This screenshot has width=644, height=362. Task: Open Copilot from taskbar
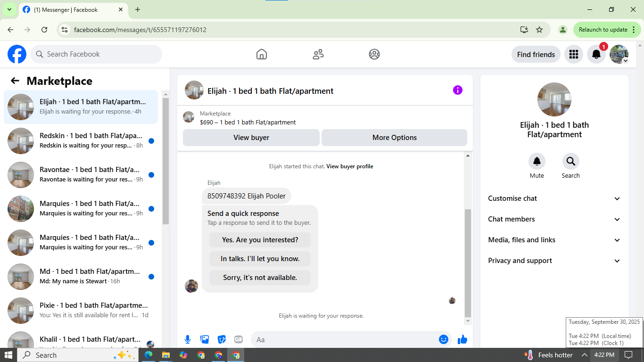[183, 355]
